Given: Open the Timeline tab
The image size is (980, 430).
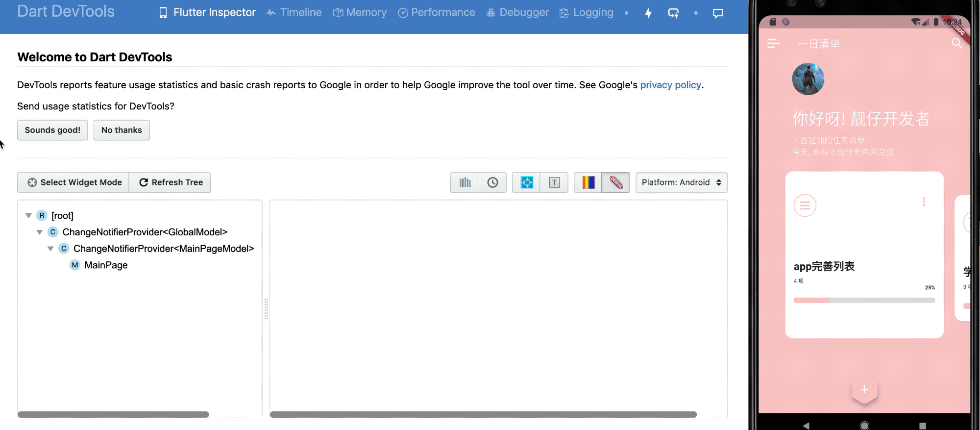Looking at the screenshot, I should [294, 13].
